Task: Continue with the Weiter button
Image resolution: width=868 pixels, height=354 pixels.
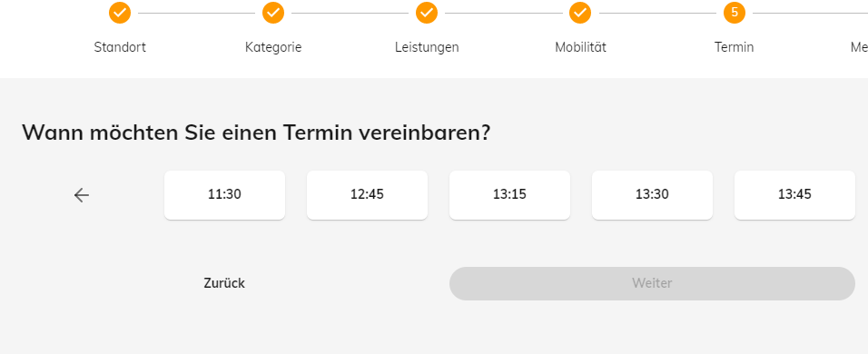Action: point(652,284)
